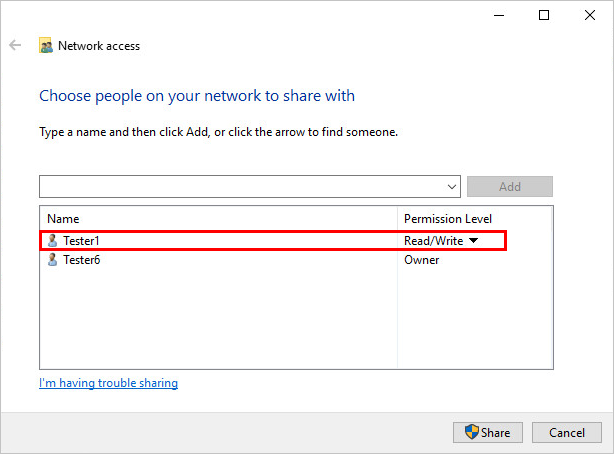Image resolution: width=614 pixels, height=454 pixels.
Task: Click the Permission Level column header
Action: 447,218
